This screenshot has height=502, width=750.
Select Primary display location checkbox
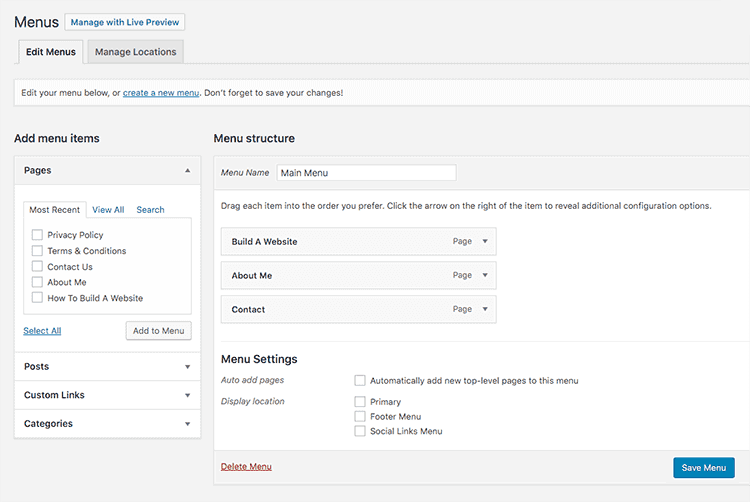360,402
